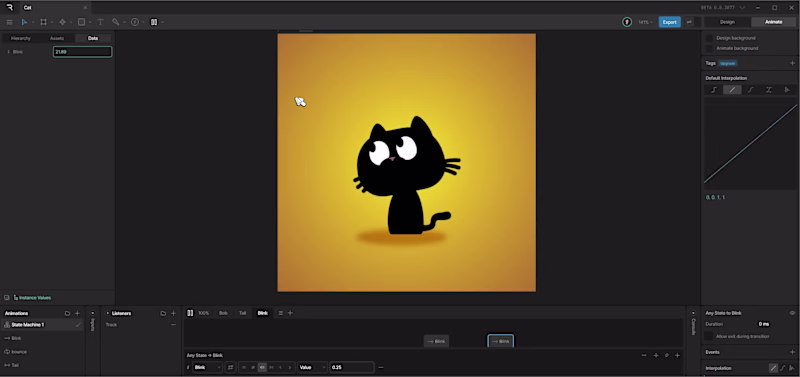The image size is (800, 377).
Task: Toggle transition visibility eye icon
Action: (x=792, y=313)
